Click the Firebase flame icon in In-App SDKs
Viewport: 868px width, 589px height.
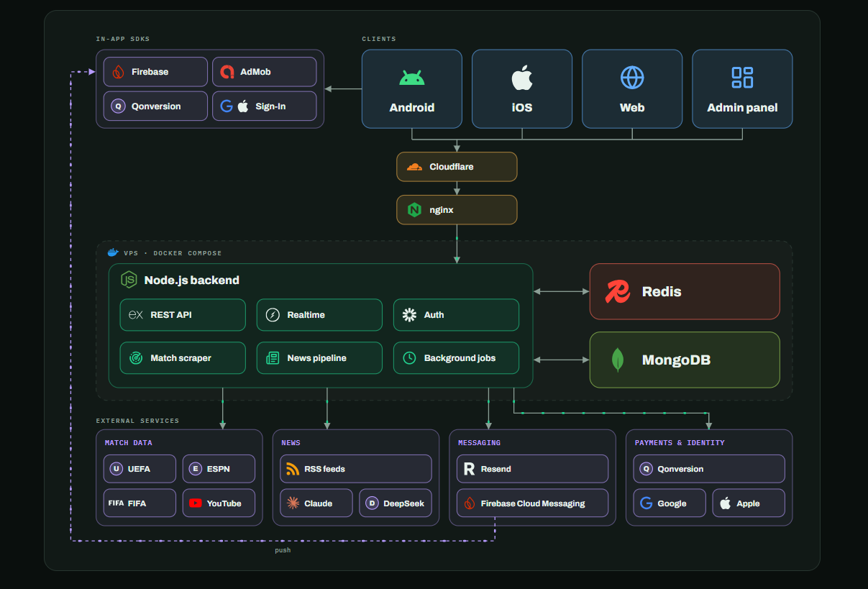[x=118, y=72]
